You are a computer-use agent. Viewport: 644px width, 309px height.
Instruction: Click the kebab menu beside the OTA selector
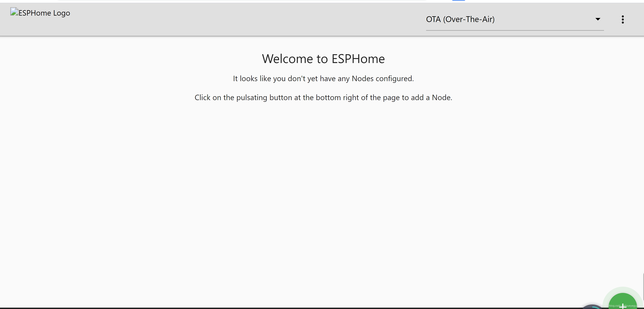pyautogui.click(x=622, y=19)
